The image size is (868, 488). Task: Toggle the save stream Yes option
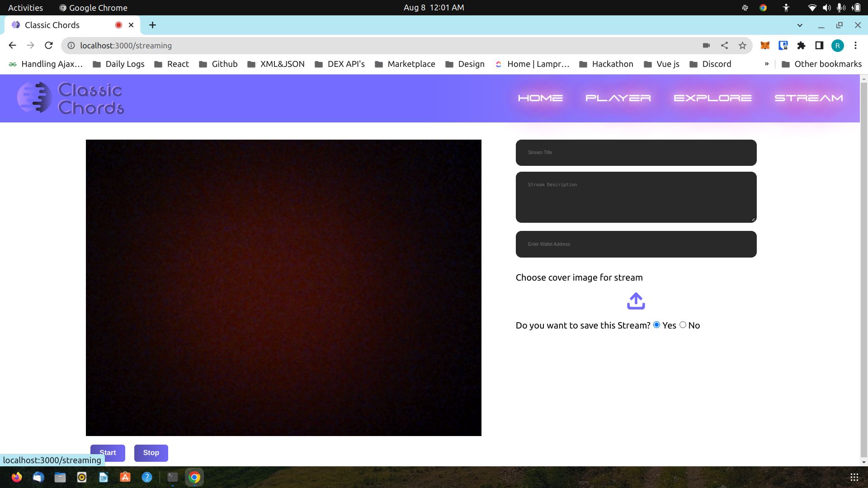[x=656, y=325]
